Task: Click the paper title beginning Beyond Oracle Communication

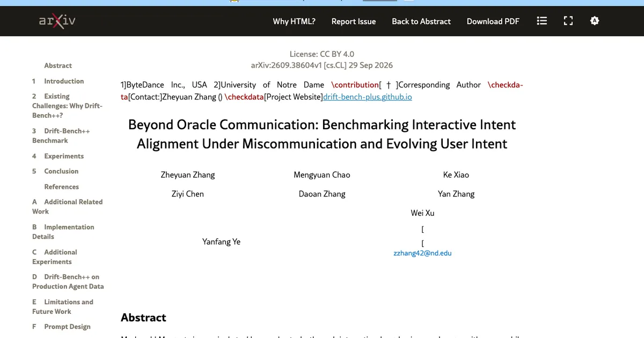Action: (x=322, y=134)
